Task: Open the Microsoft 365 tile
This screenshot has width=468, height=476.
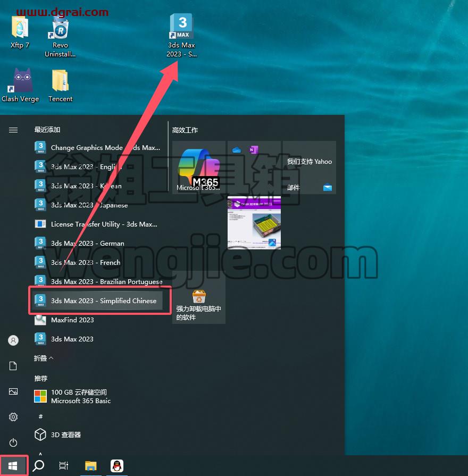Action: click(x=198, y=168)
